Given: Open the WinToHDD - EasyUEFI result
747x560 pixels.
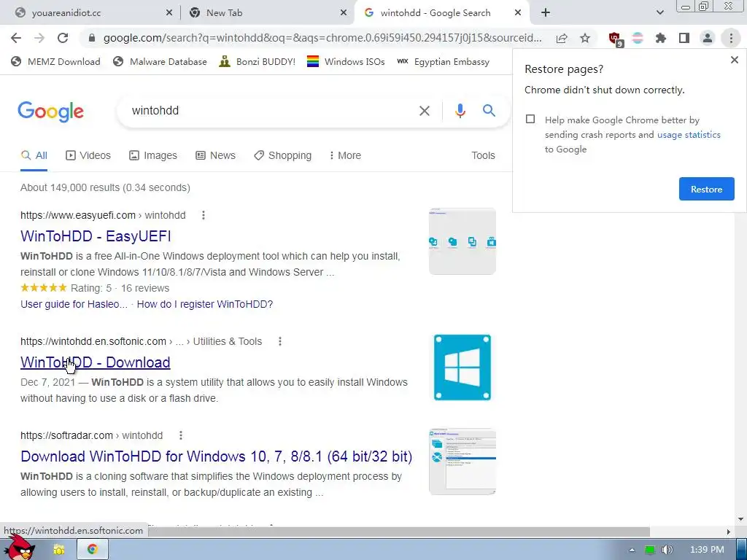Looking at the screenshot, I should click(x=96, y=236).
